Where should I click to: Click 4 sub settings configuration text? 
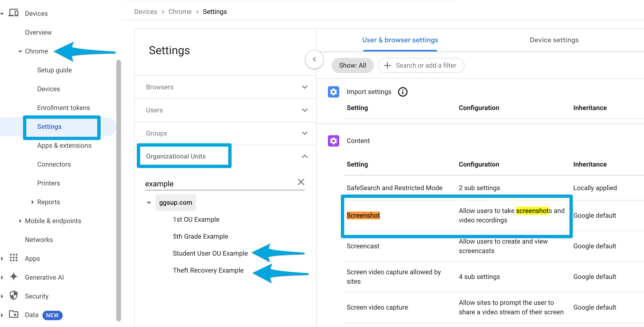pos(479,277)
